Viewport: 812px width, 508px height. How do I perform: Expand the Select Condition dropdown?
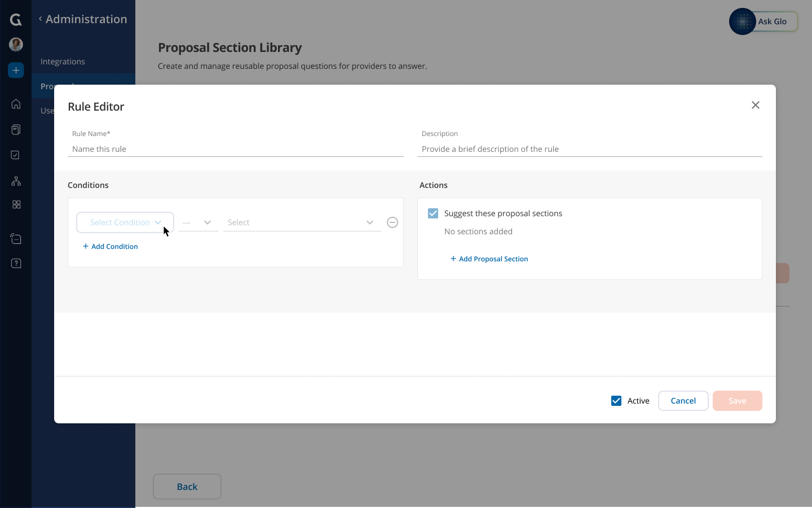pos(125,222)
